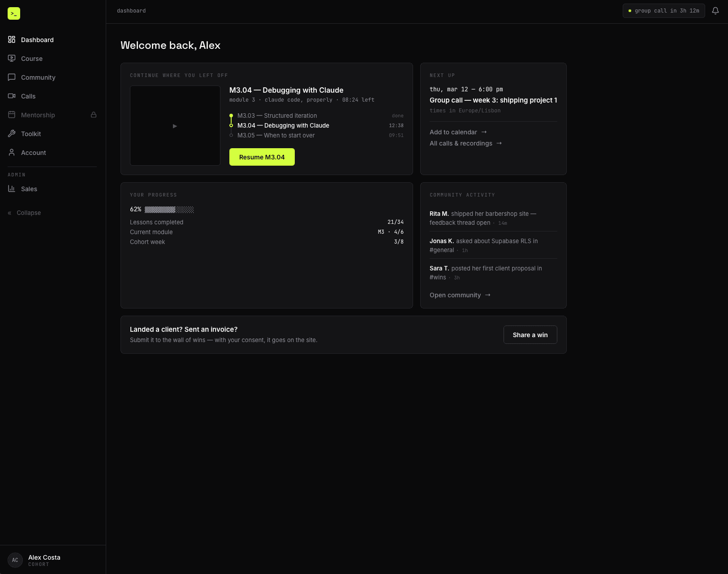The height and width of the screenshot is (574, 728).
Task: Click the Lessons completed 21/34 value
Action: coord(396,222)
